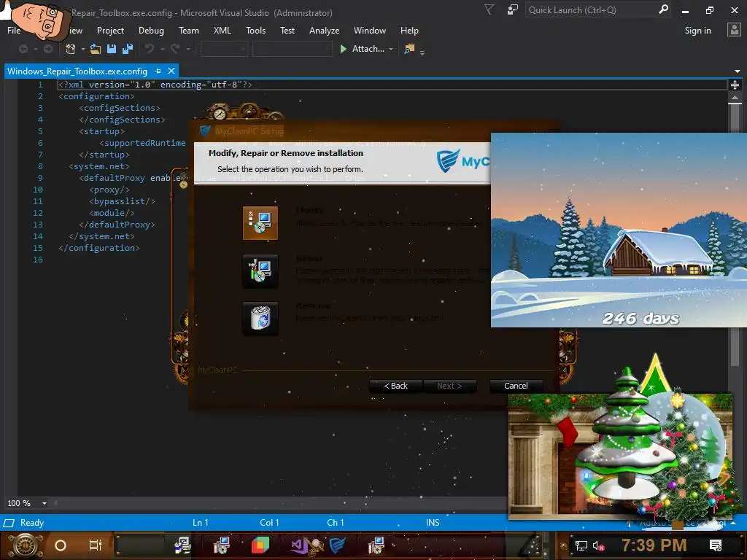Image resolution: width=747 pixels, height=560 pixels.
Task: Open the Redo history dropdown arrow
Action: coord(188,49)
